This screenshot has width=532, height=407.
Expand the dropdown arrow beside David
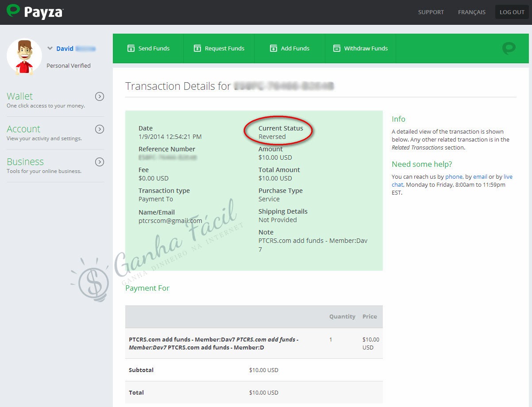click(x=50, y=49)
